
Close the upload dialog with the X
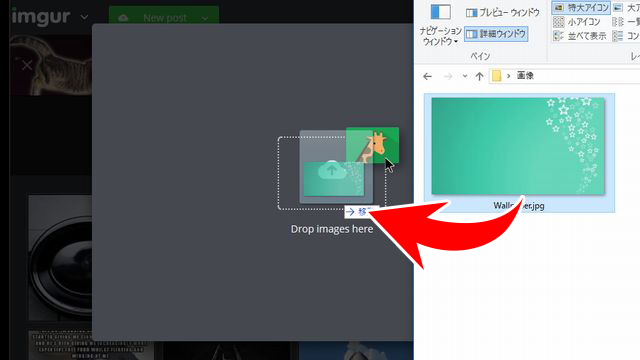point(27,65)
